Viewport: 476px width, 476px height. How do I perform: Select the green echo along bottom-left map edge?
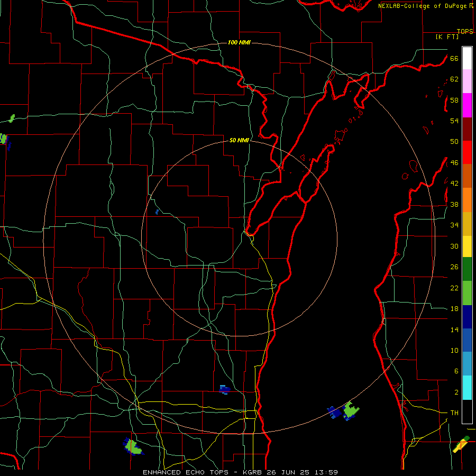(133, 446)
